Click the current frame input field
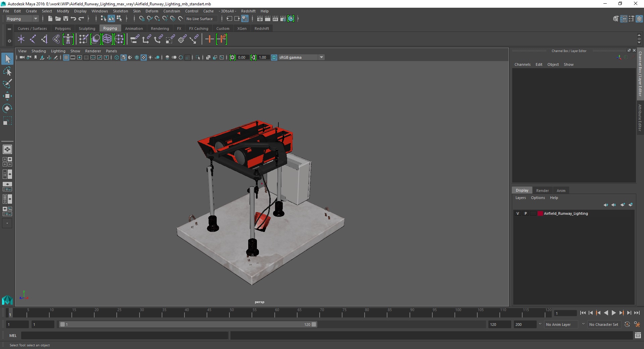The image size is (644, 349). coord(566,313)
